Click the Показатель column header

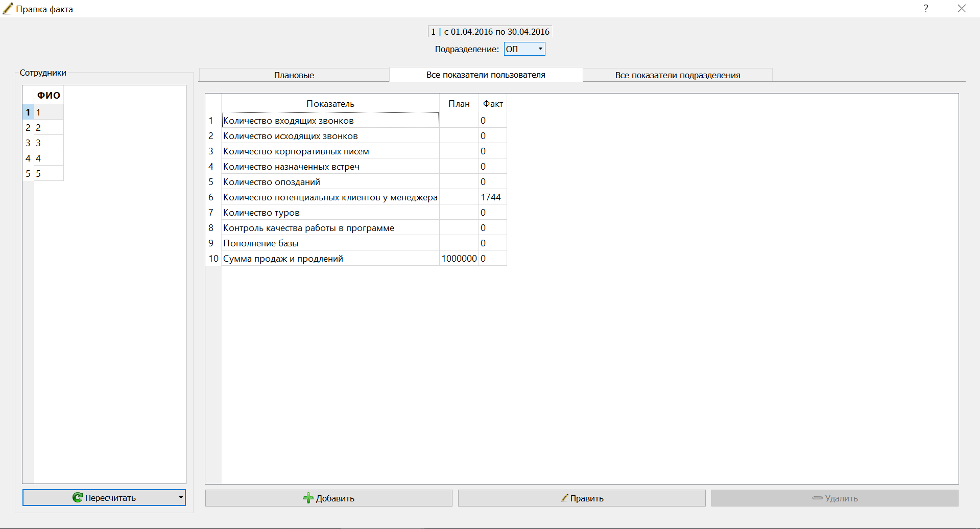[x=330, y=104]
